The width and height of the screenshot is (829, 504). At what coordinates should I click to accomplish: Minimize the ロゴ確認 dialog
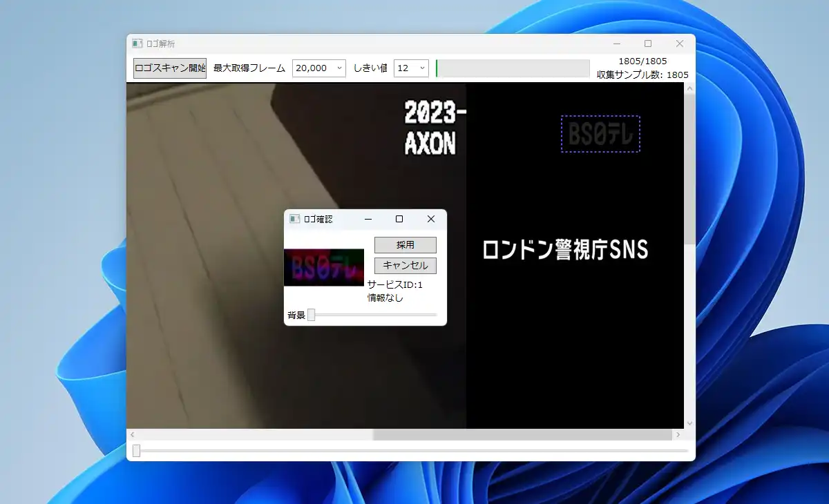pos(368,219)
